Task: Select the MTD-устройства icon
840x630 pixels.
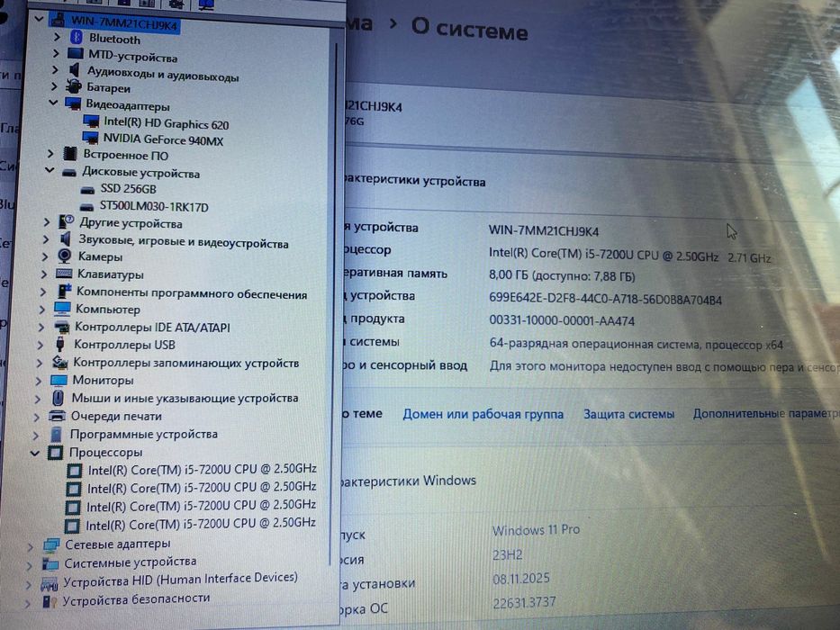Action: tap(76, 54)
